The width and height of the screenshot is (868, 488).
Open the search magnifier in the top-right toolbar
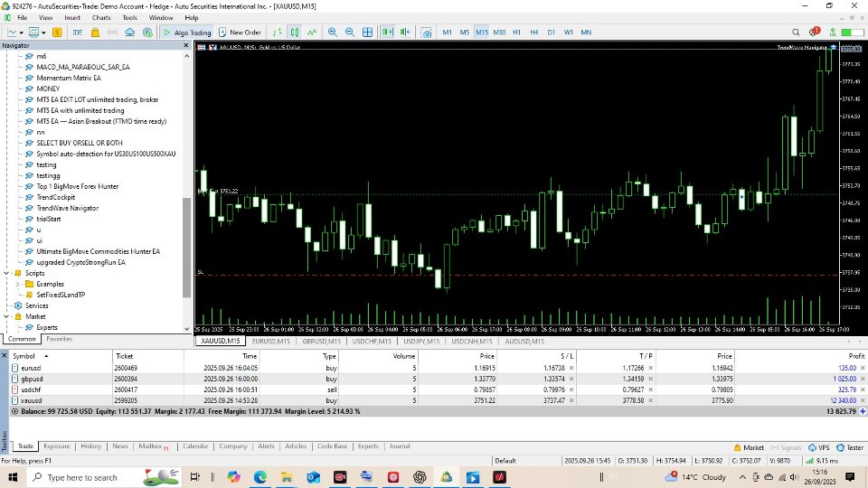click(796, 33)
